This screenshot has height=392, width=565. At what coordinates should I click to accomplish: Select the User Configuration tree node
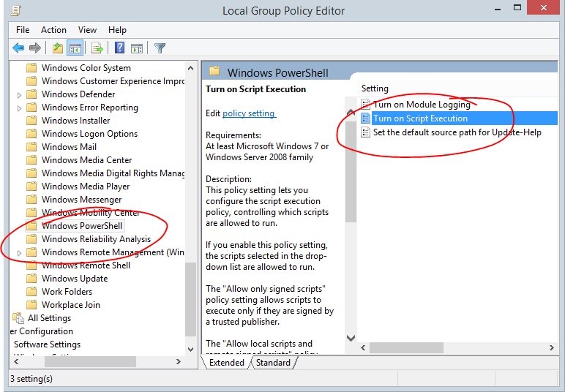(x=42, y=331)
